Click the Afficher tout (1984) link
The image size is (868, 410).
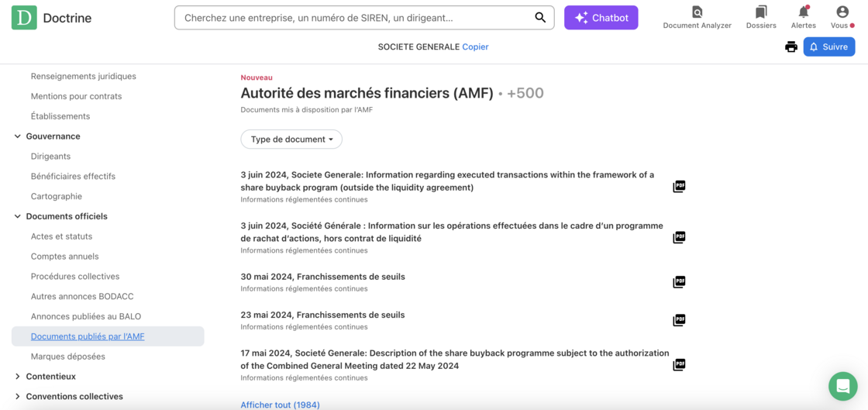(x=280, y=405)
